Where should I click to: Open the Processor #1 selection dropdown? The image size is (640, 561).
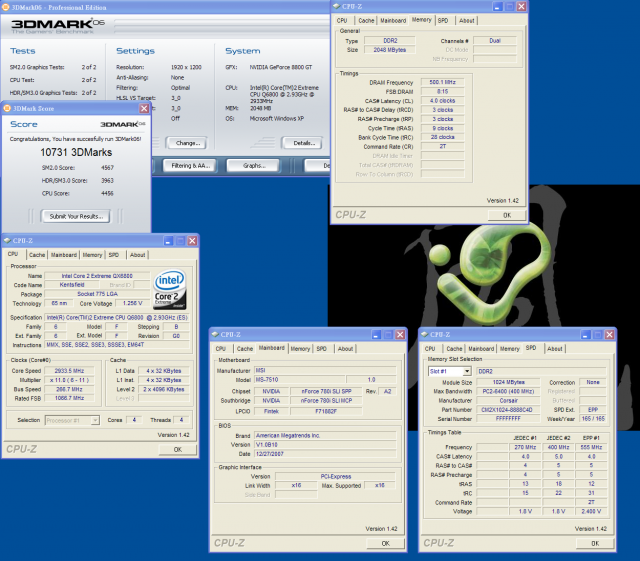[95, 420]
